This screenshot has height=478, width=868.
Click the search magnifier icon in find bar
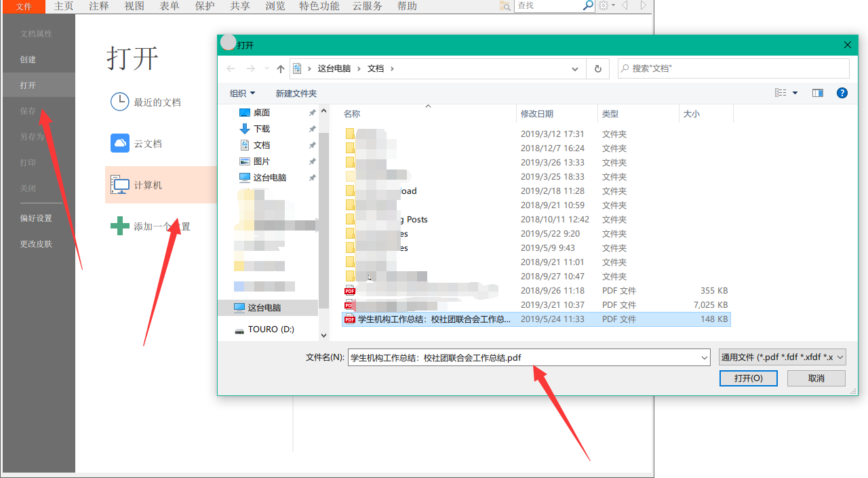pos(587,5)
